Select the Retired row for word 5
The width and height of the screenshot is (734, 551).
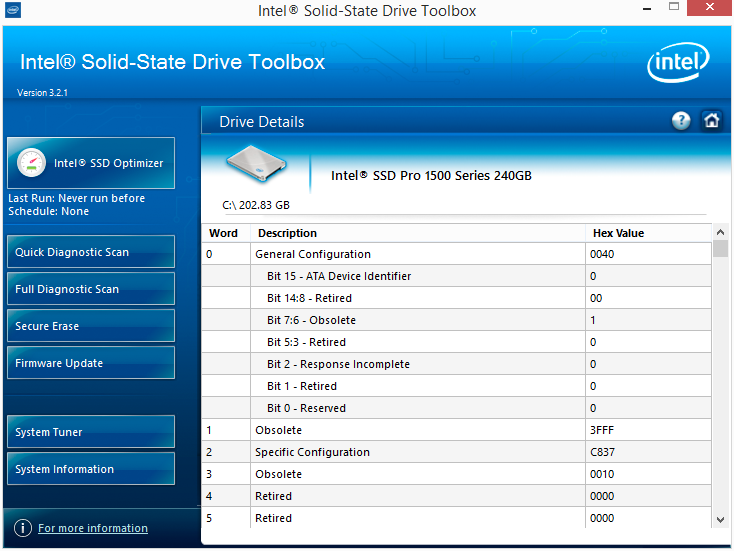point(456,518)
